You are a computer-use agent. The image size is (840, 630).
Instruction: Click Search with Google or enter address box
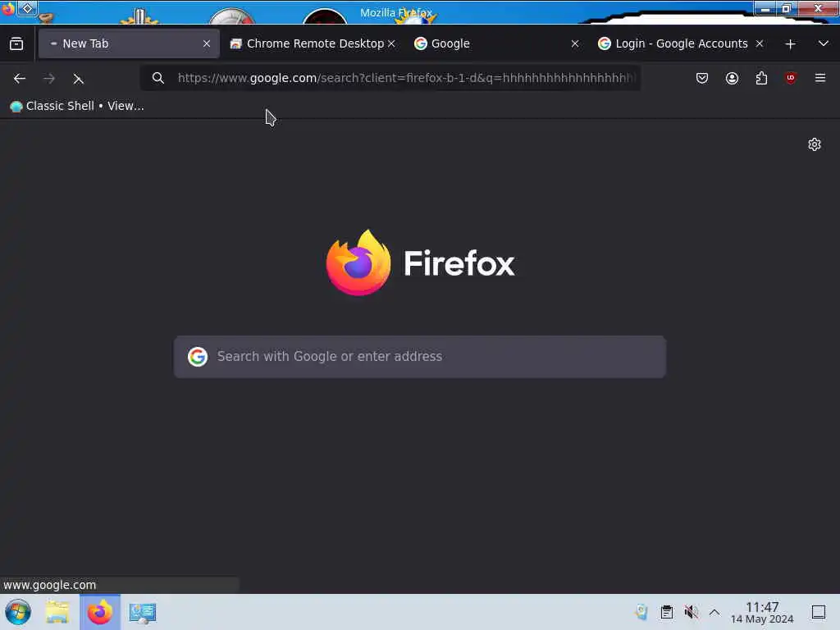click(419, 357)
